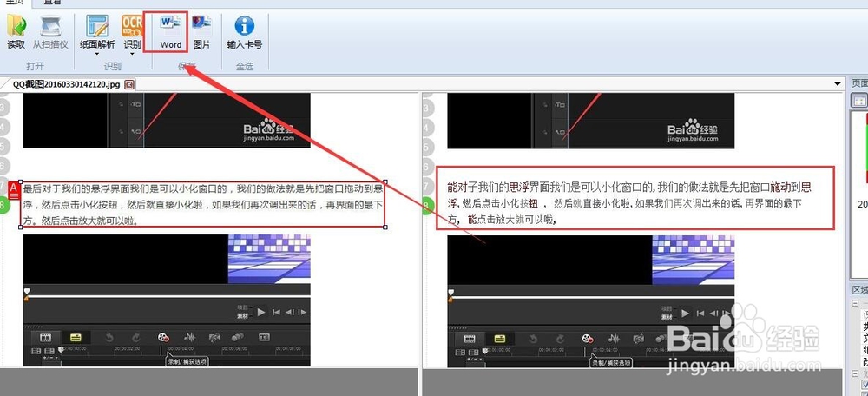The image size is (868, 396).
Task: Save the result as 图片 image
Action: click(x=202, y=32)
